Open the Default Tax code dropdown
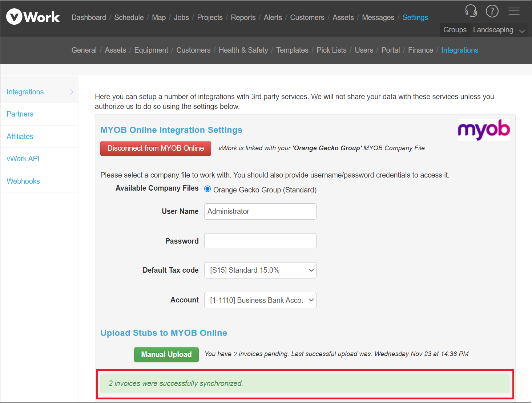 point(260,270)
